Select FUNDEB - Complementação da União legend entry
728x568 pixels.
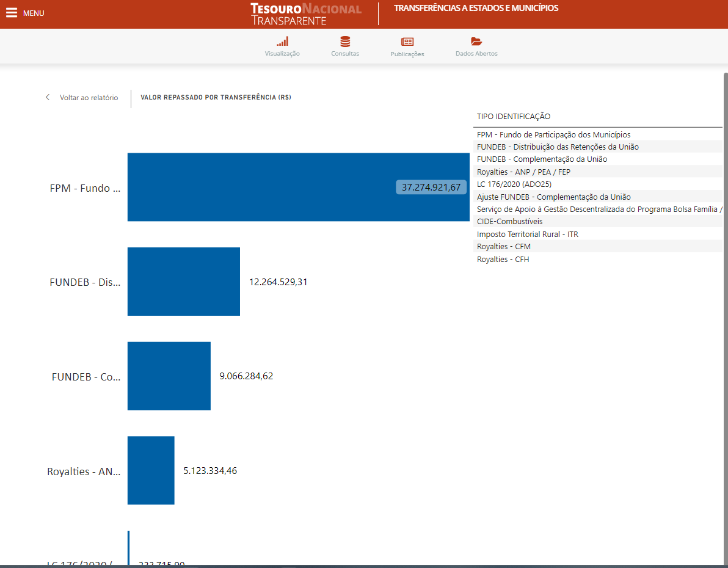coord(542,159)
